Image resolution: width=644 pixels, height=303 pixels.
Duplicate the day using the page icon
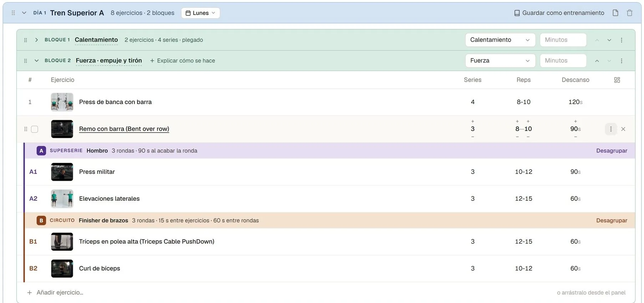[615, 13]
